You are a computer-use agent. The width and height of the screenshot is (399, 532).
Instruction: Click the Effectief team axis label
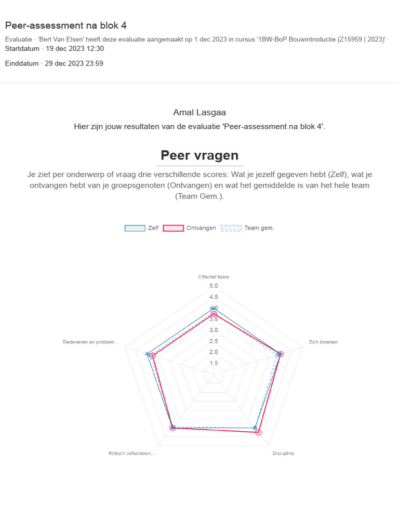coord(214,277)
